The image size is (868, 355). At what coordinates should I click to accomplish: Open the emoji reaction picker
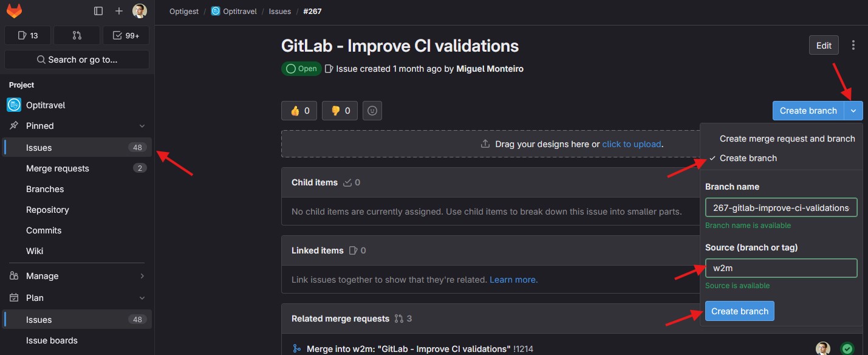coord(372,111)
